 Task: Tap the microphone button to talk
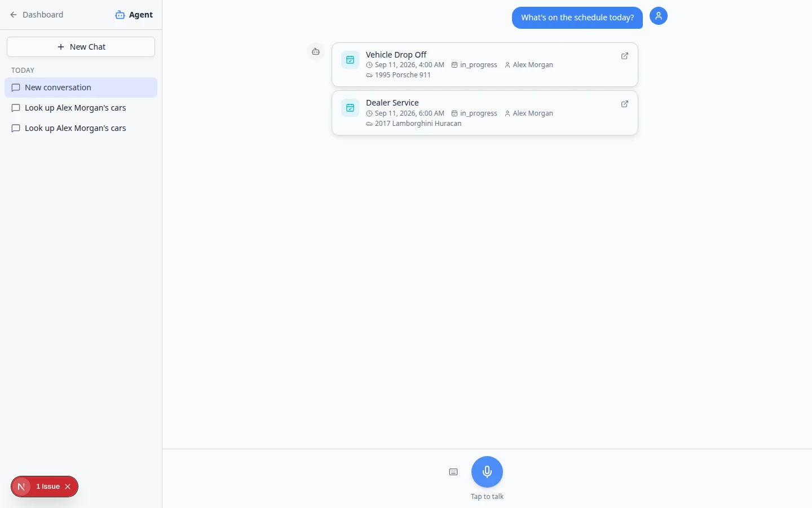tap(487, 472)
